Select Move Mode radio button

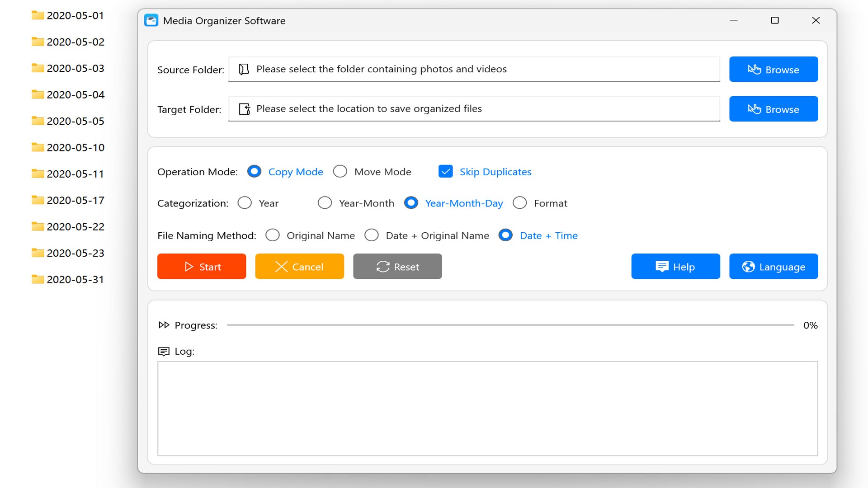340,172
